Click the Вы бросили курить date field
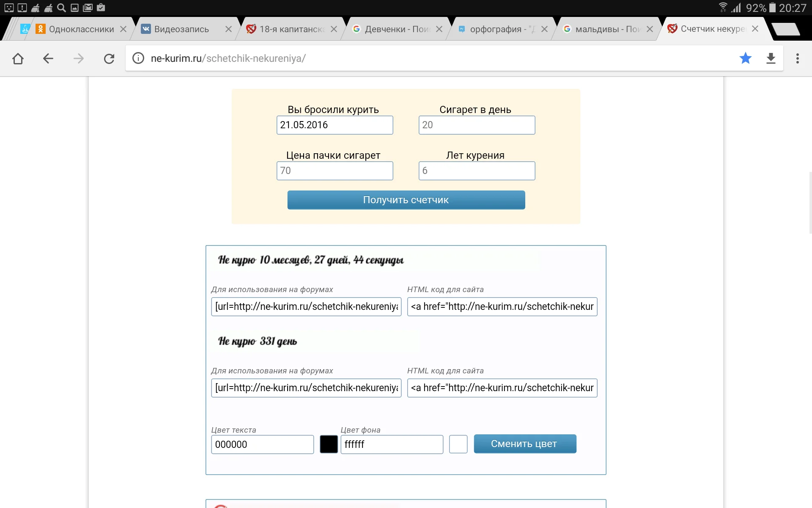The image size is (812, 508). tap(335, 125)
